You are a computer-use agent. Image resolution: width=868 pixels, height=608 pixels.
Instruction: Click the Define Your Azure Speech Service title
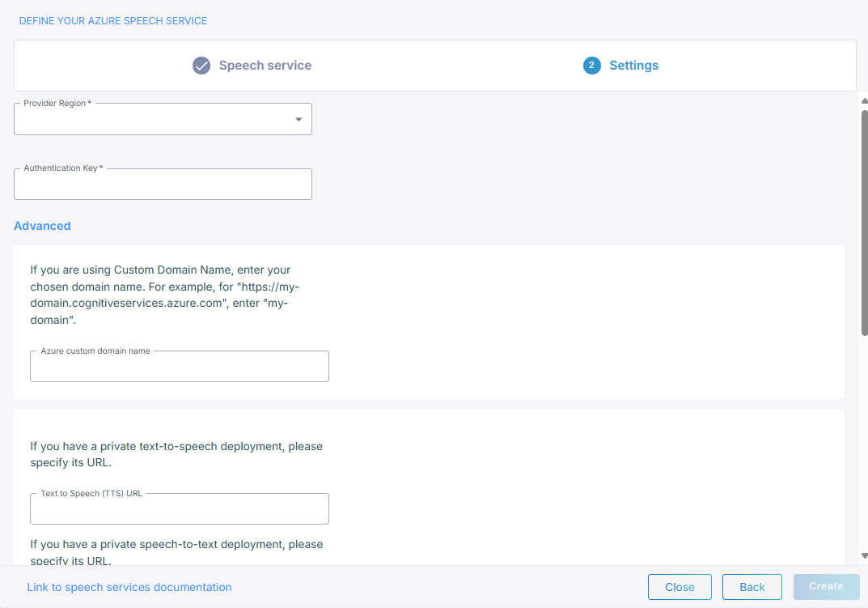(x=113, y=20)
